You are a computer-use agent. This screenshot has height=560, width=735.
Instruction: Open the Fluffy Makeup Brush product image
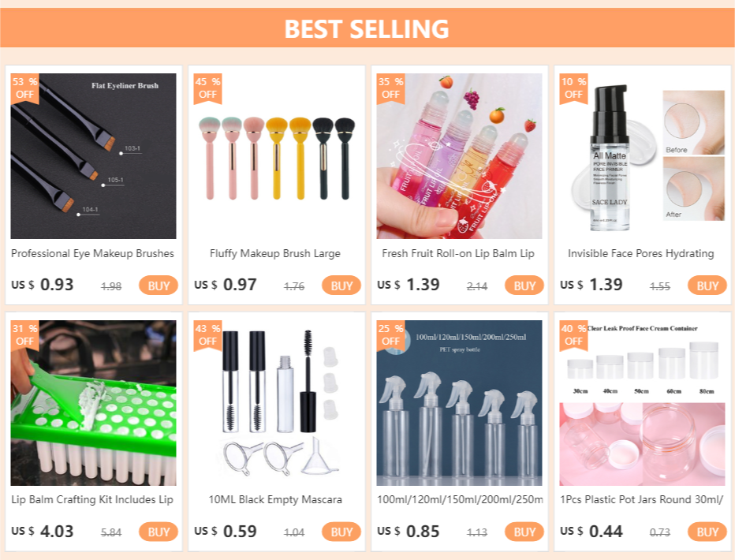coord(277,156)
